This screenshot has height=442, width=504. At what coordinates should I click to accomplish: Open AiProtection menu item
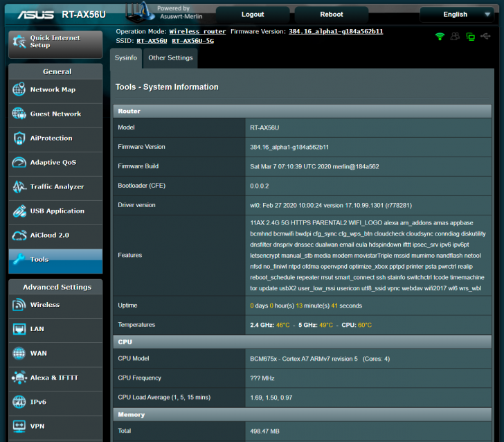55,140
